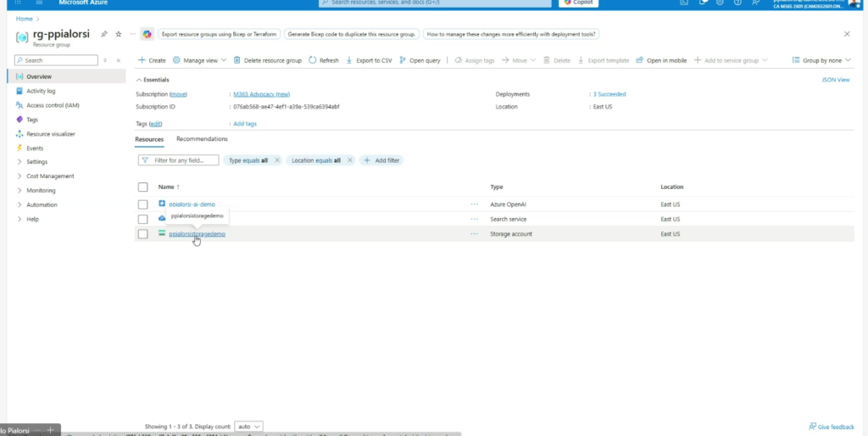Open Access control (IAM) page
The width and height of the screenshot is (868, 436).
pyautogui.click(x=52, y=105)
